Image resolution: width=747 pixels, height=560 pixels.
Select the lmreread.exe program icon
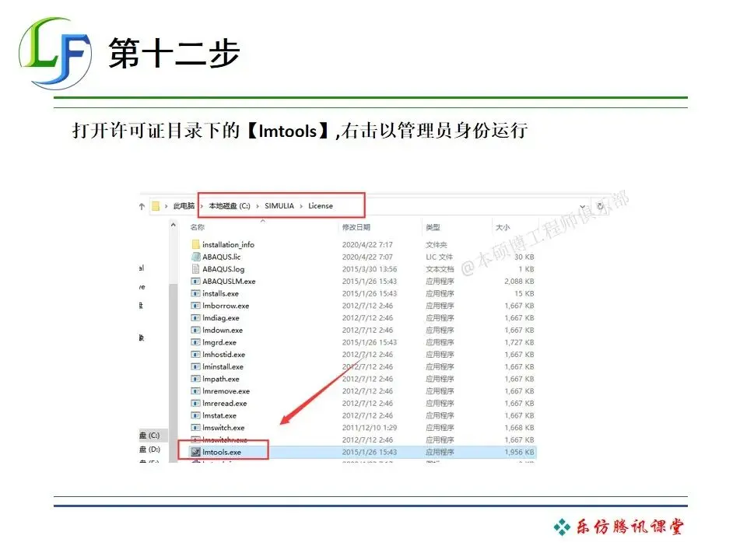point(195,404)
